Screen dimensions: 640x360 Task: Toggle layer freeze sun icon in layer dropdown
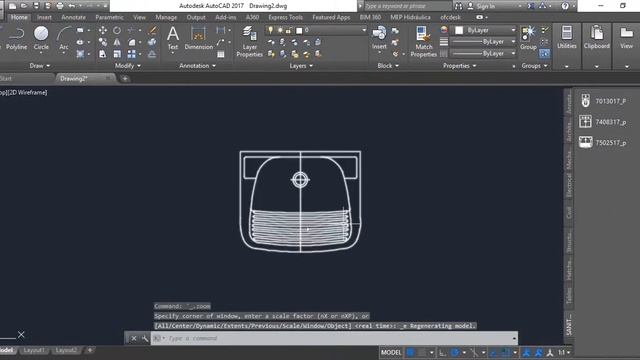280,30
